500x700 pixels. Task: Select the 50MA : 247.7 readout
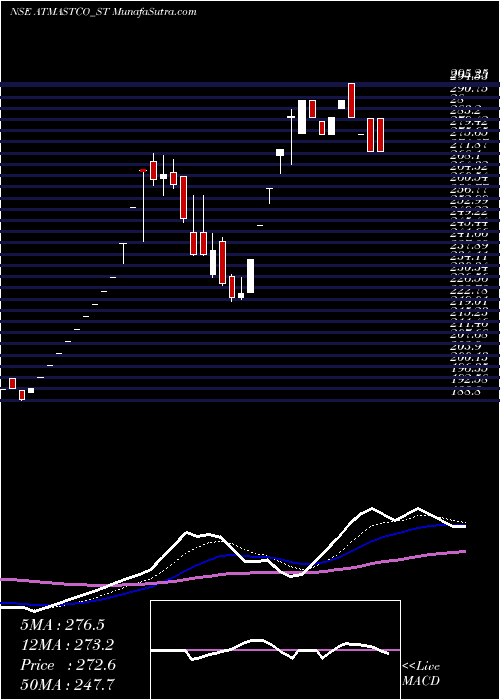(67, 685)
